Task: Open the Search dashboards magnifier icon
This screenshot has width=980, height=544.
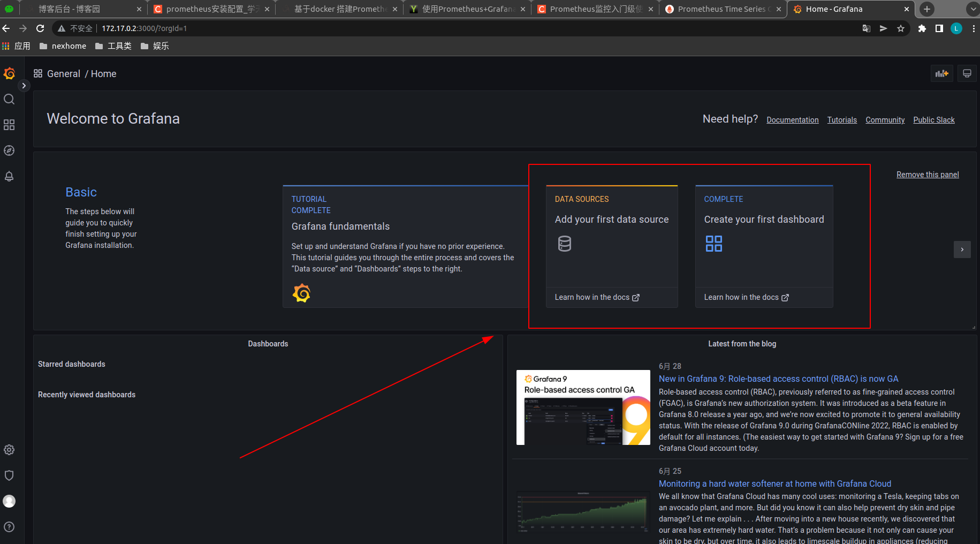Action: coord(9,99)
